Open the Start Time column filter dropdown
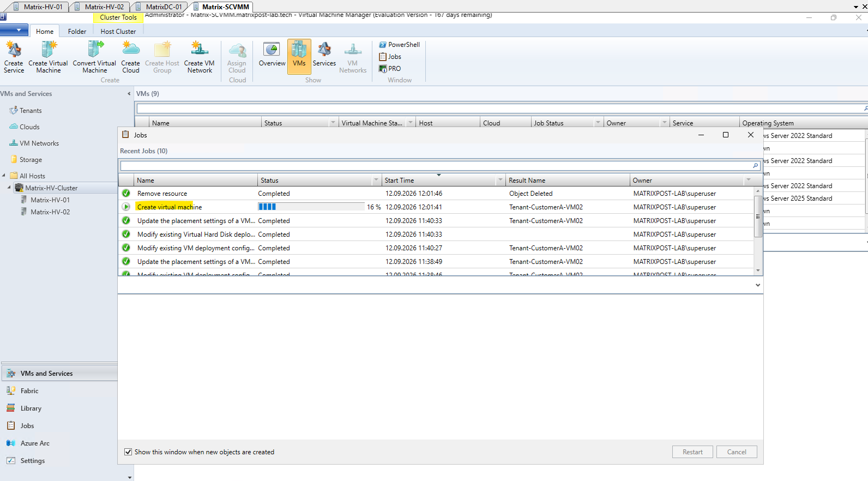The image size is (868, 481). coord(500,180)
